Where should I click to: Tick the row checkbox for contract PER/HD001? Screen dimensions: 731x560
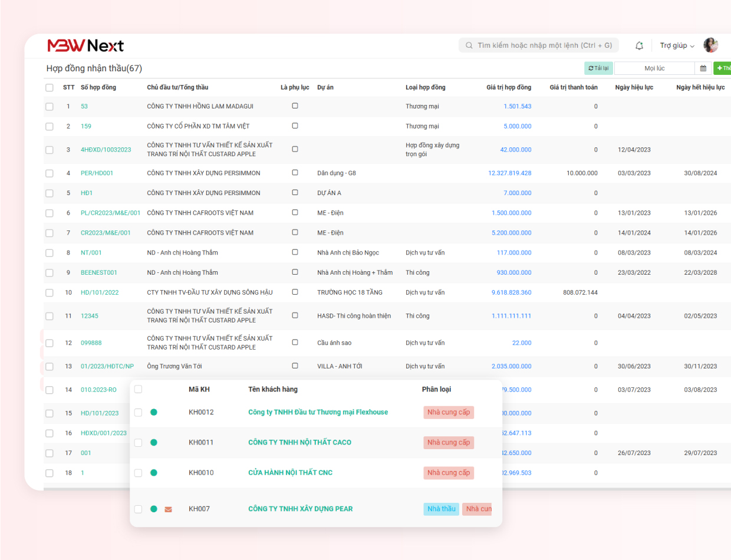coord(50,174)
